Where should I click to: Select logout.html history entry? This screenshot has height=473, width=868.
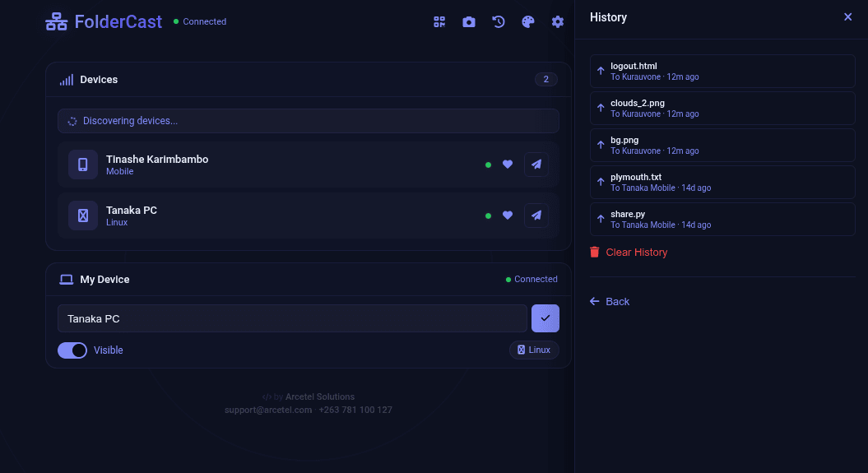(722, 71)
